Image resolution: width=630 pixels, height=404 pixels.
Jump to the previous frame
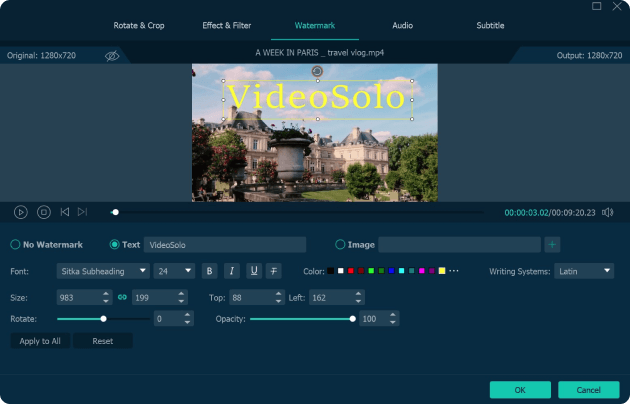pos(65,212)
